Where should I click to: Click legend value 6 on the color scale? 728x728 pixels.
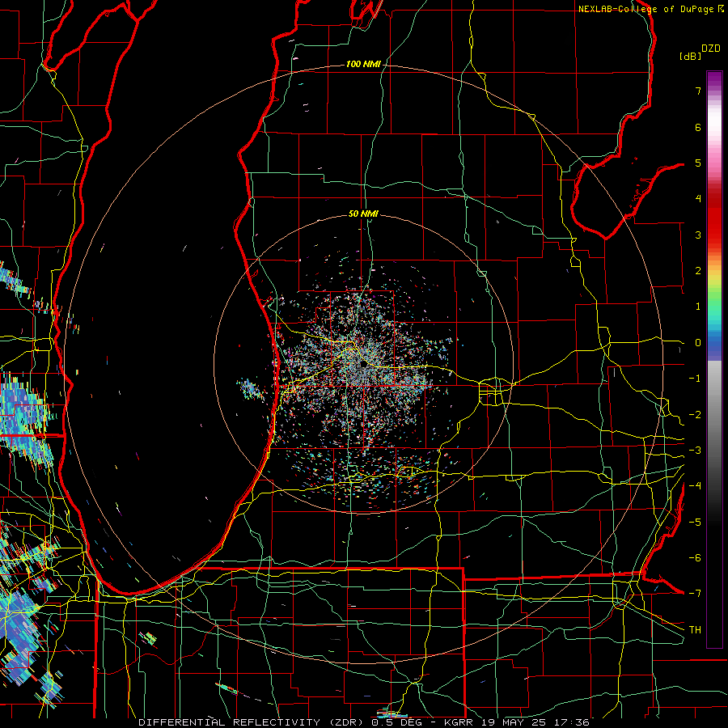point(698,127)
